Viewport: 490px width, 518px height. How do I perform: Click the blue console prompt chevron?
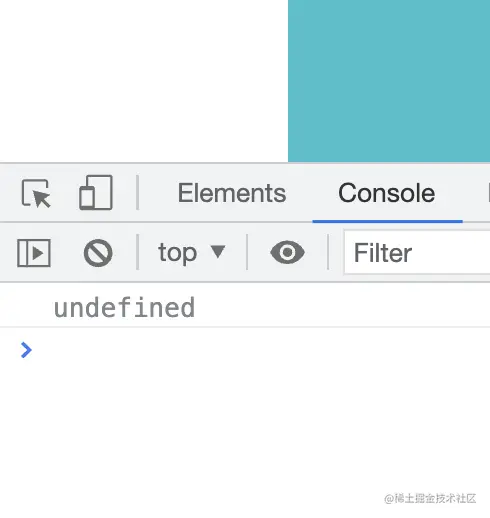point(26,350)
